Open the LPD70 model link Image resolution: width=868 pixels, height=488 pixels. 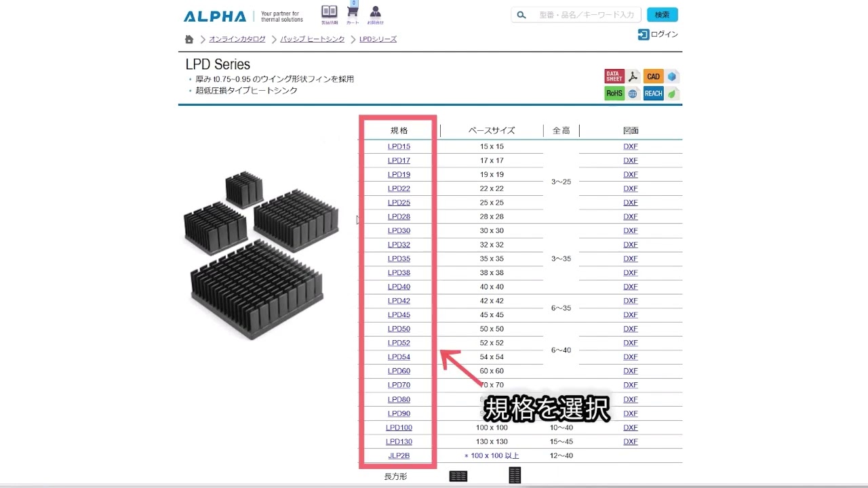point(399,385)
